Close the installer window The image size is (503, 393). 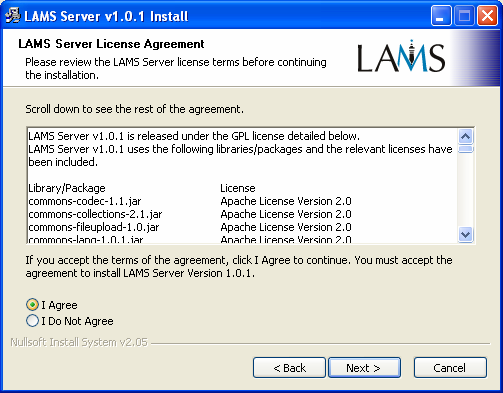[x=487, y=15]
